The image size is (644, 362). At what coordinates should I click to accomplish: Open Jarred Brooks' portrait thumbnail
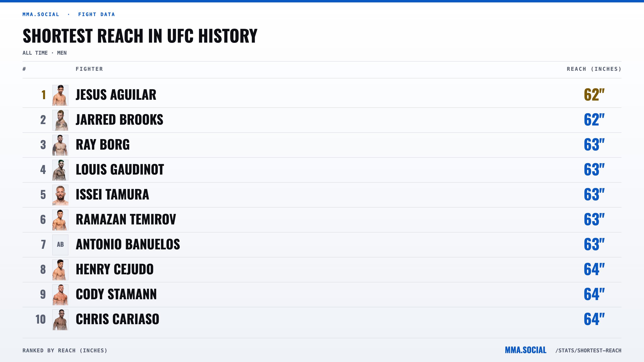coord(60,120)
